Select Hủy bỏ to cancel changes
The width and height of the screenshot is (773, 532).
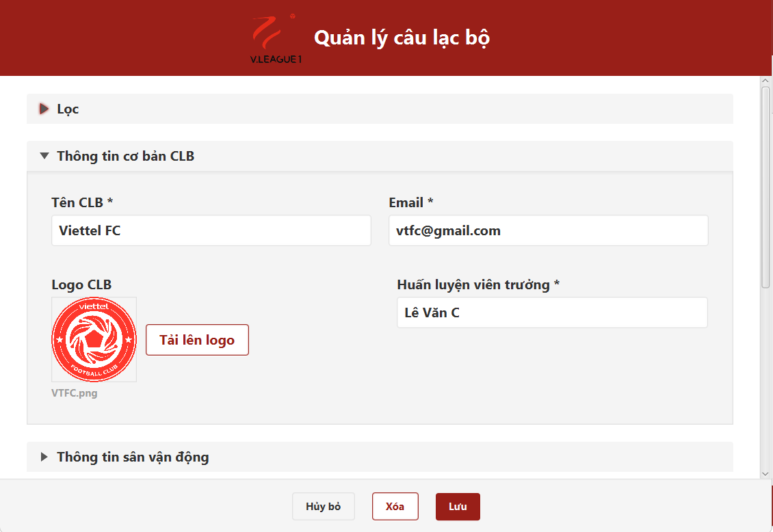[x=323, y=506]
